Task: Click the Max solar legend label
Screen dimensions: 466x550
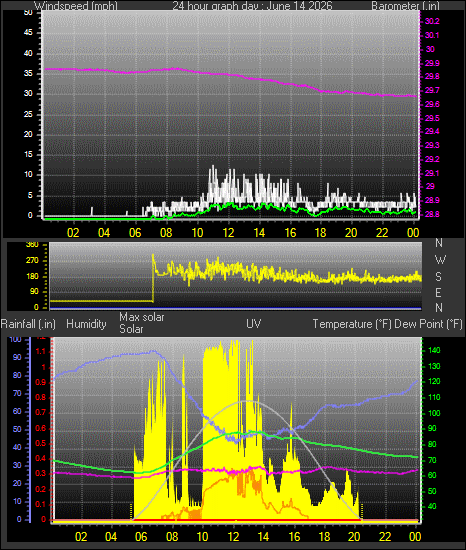Action: [142, 317]
